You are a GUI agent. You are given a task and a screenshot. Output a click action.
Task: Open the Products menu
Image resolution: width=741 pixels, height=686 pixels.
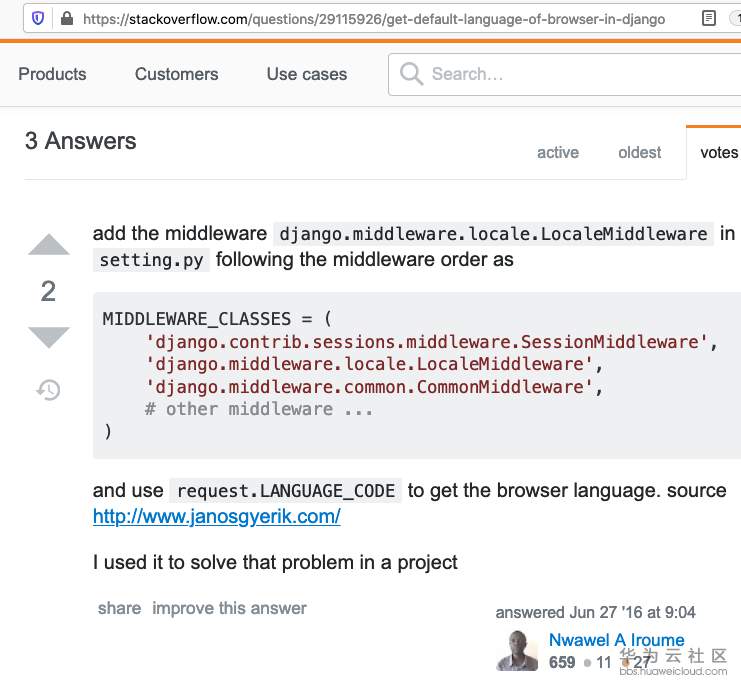tap(52, 74)
